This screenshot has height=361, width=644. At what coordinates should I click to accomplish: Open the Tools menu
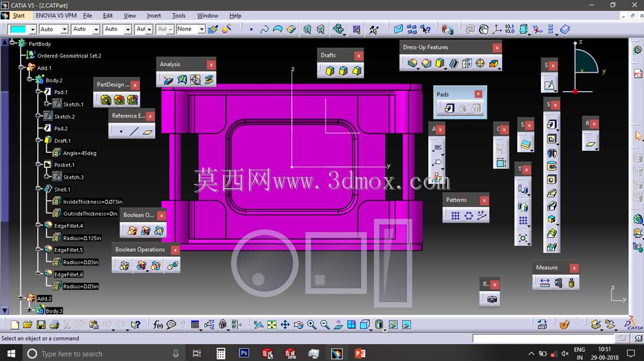pos(179,16)
